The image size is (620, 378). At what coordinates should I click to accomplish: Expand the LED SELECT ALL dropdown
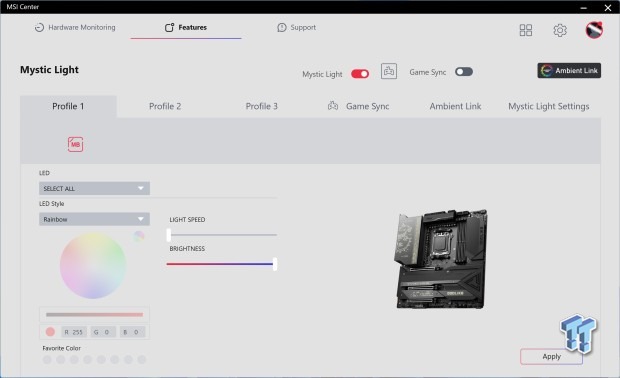pos(94,188)
